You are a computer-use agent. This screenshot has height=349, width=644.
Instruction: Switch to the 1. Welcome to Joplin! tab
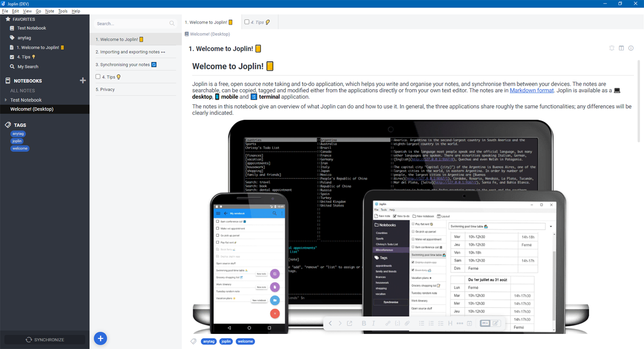(211, 22)
